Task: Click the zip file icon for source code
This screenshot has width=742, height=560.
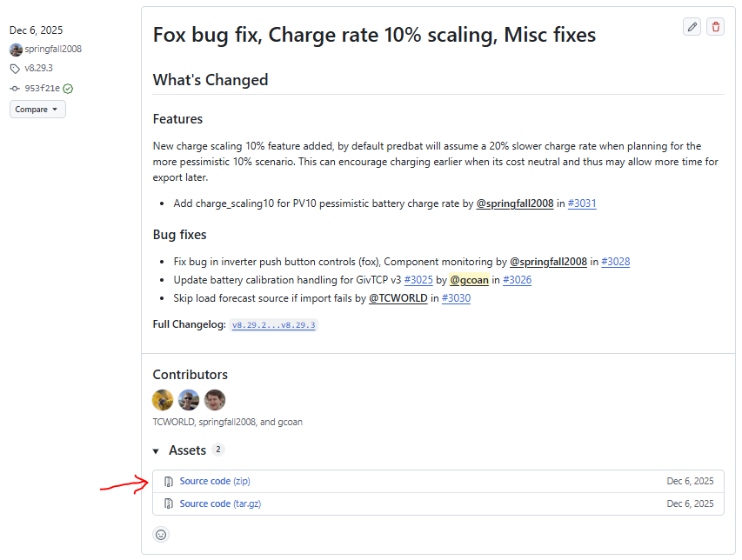Action: [169, 482]
